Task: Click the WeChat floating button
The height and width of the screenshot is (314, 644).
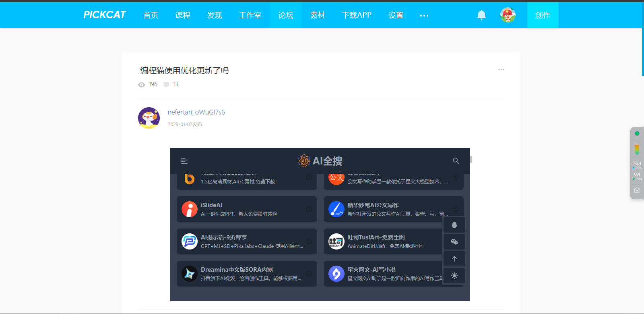Action: click(x=454, y=242)
